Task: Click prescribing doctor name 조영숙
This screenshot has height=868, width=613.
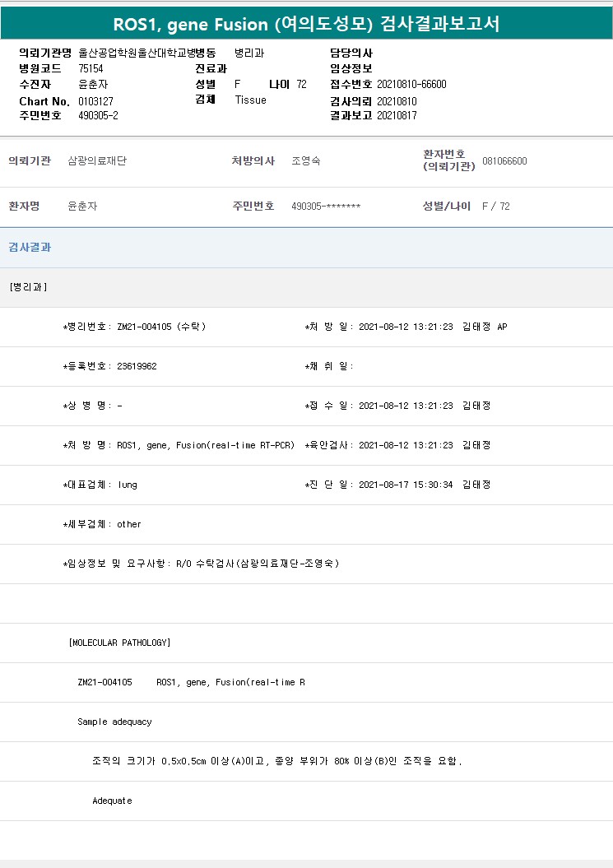Action: [306, 161]
